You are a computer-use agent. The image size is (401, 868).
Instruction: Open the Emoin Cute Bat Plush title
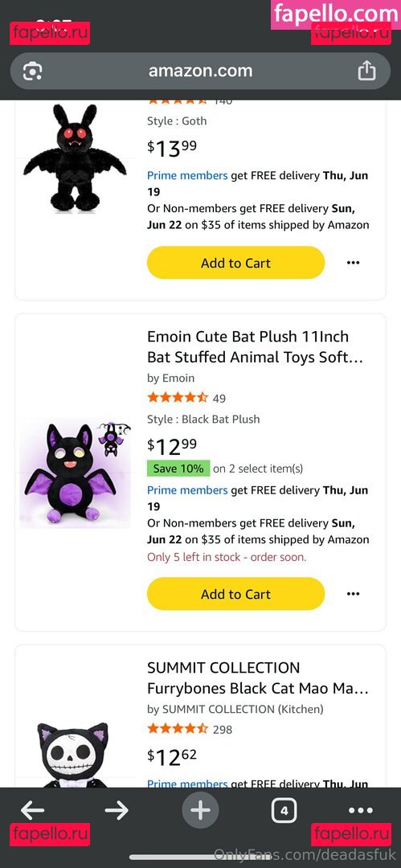point(256,347)
